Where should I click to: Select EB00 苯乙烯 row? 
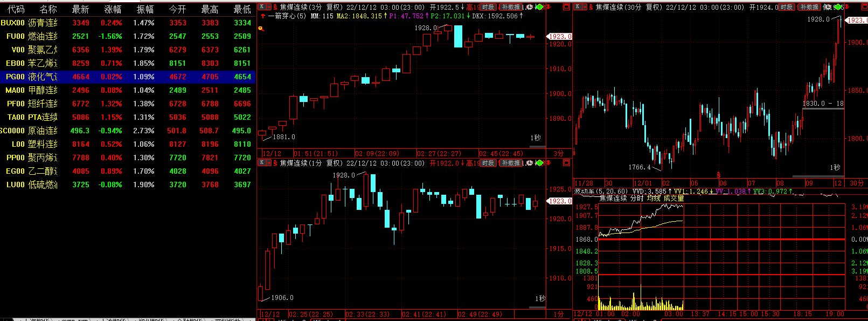pyautogui.click(x=128, y=63)
